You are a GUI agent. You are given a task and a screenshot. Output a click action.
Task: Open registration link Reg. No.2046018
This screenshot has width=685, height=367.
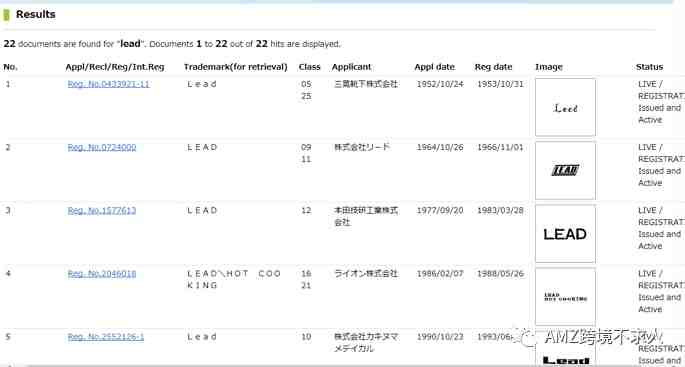tap(102, 274)
